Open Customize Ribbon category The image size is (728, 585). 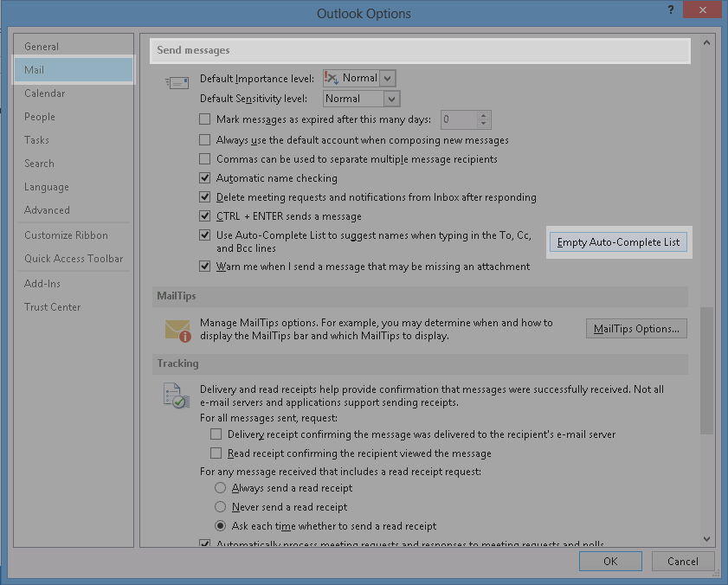74,235
